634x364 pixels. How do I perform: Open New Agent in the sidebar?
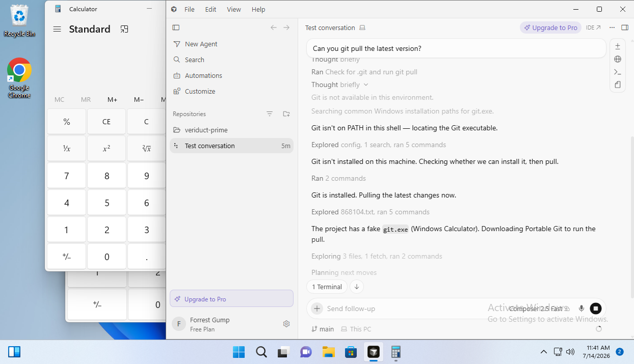231,44
